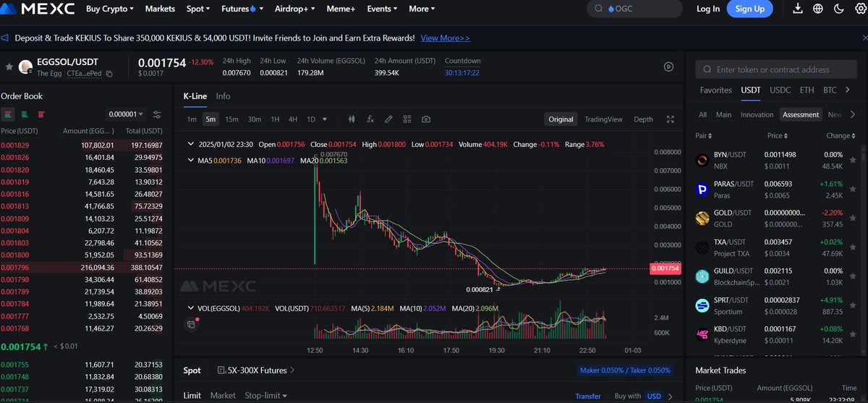The image size is (868, 403).
Task: Open the Futures dropdown menu
Action: point(243,9)
